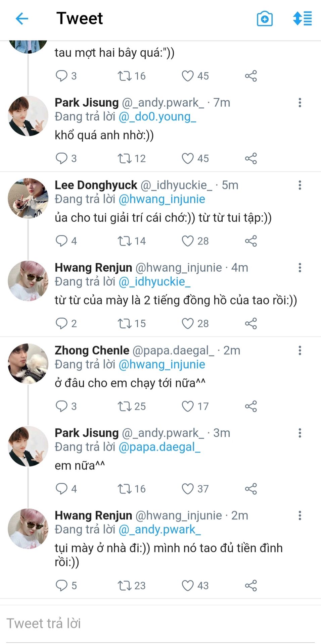
Task: Open the @_do0.young_ mention link
Action: coord(157,117)
